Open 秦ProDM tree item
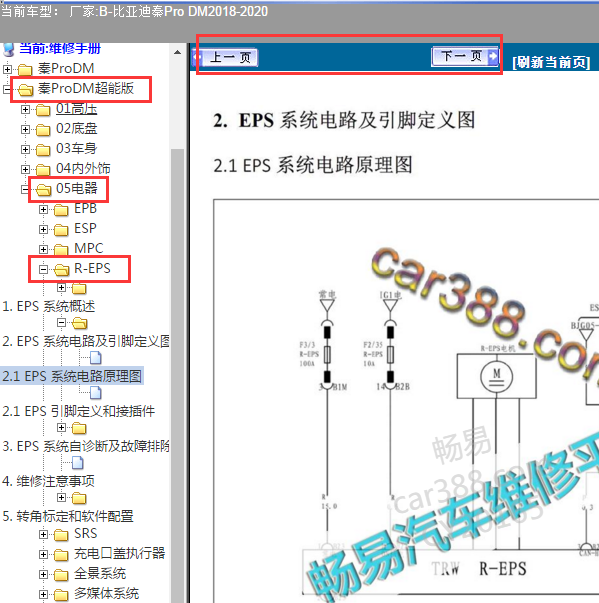Screen dimensions: 599x603 point(66,68)
